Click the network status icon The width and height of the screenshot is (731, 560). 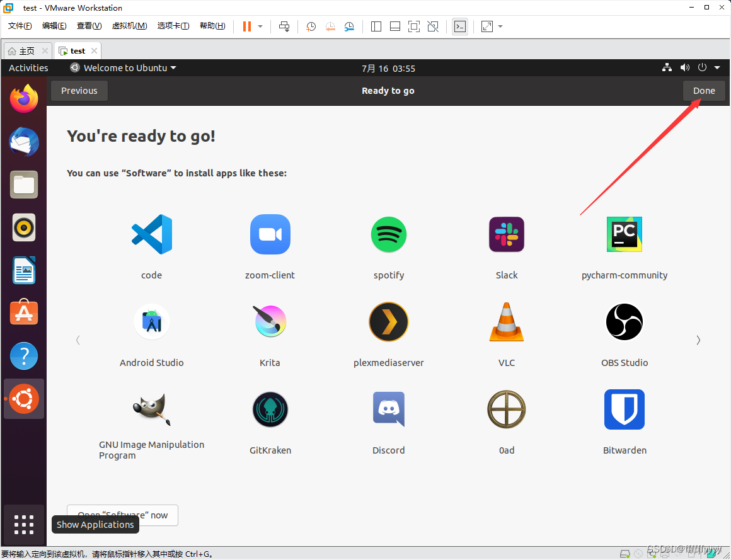click(667, 68)
